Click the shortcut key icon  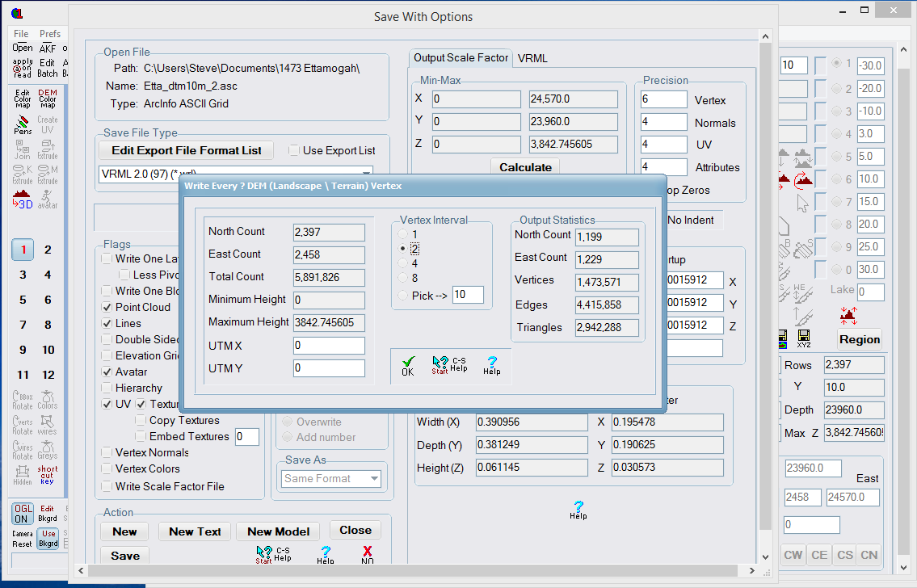pos(48,473)
